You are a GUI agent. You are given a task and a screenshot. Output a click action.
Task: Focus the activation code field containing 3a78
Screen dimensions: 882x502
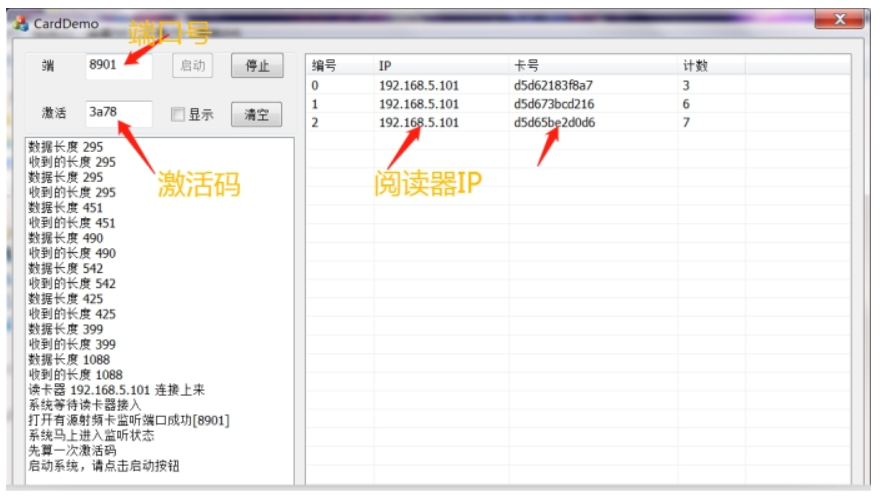tap(118, 113)
